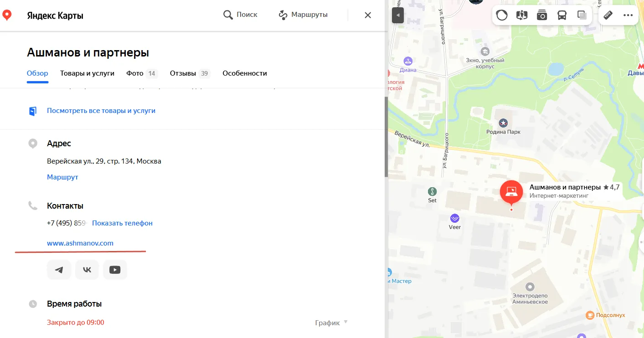Switch to the Особенности tab
This screenshot has width=644, height=338.
click(245, 73)
